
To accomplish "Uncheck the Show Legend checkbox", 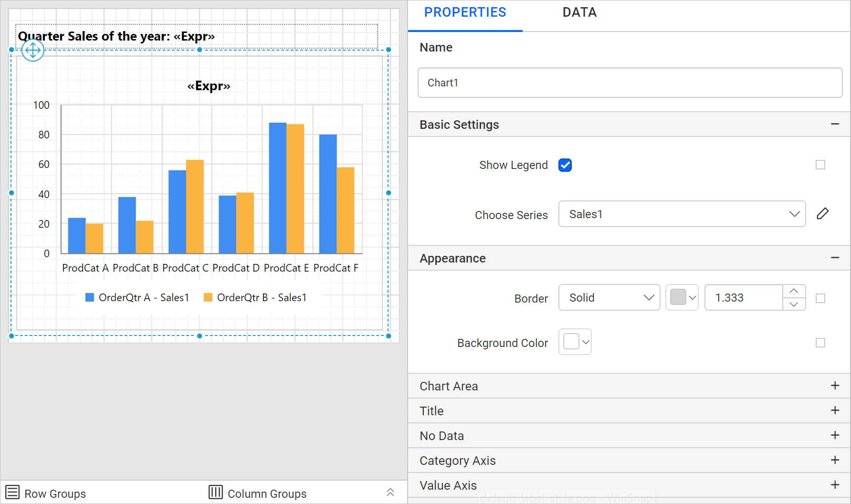I will 565,165.
